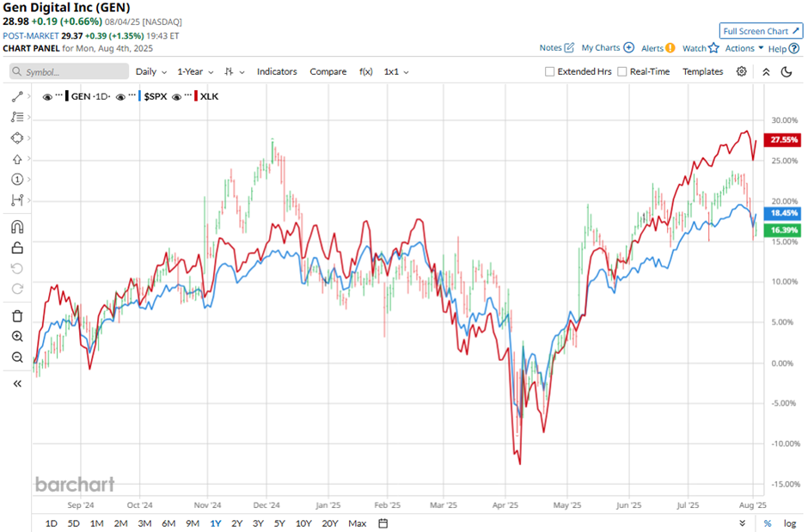Image resolution: width=808 pixels, height=532 pixels.
Task: Open the Fibonacci/list annotation tool
Action: point(17,117)
